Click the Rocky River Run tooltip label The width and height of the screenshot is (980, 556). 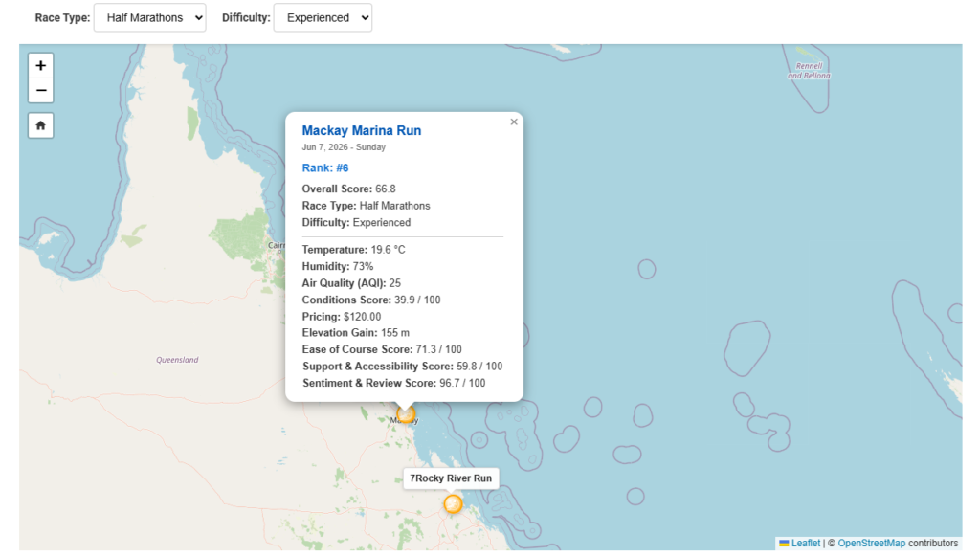click(451, 478)
